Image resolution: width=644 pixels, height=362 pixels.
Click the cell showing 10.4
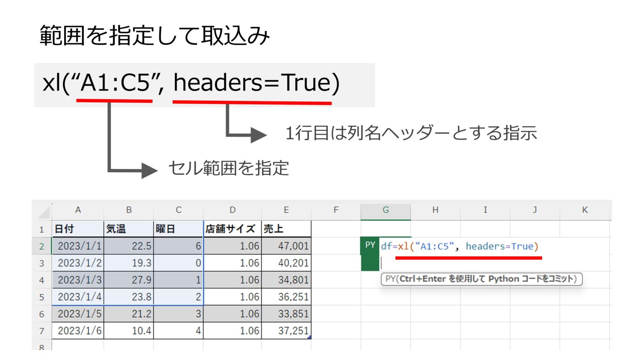[x=138, y=331]
